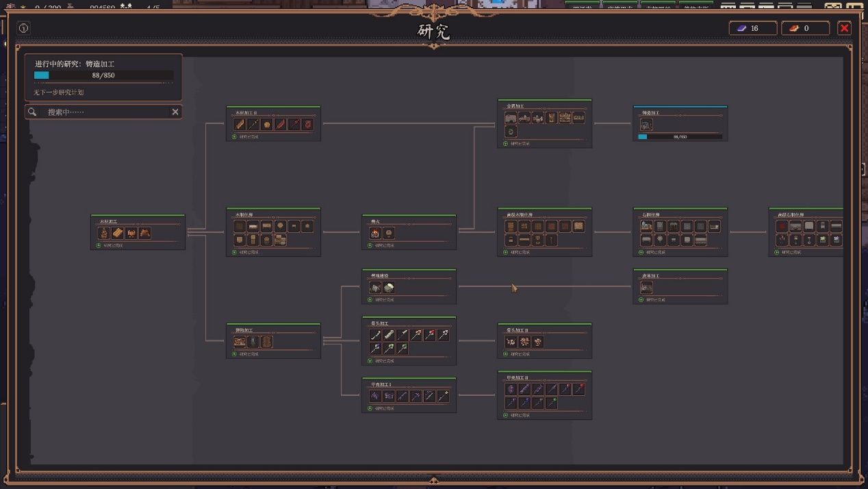Click the first bone tool icon in 骨头加工
Image resolution: width=868 pixels, height=489 pixels.
tap(375, 335)
